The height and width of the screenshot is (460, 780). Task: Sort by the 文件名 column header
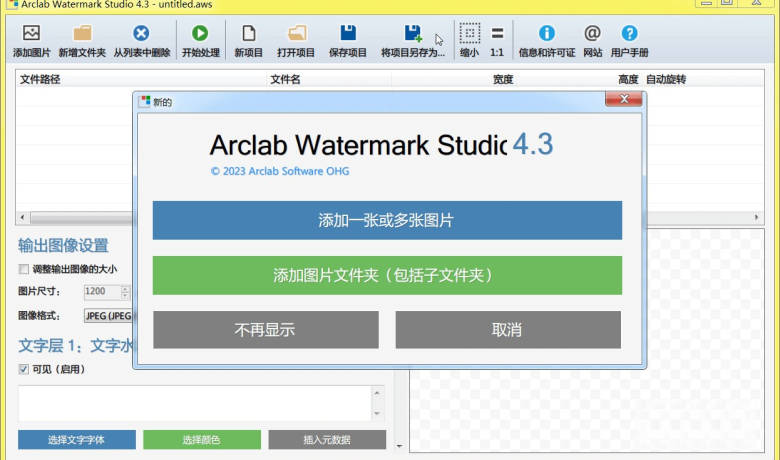tap(329, 79)
